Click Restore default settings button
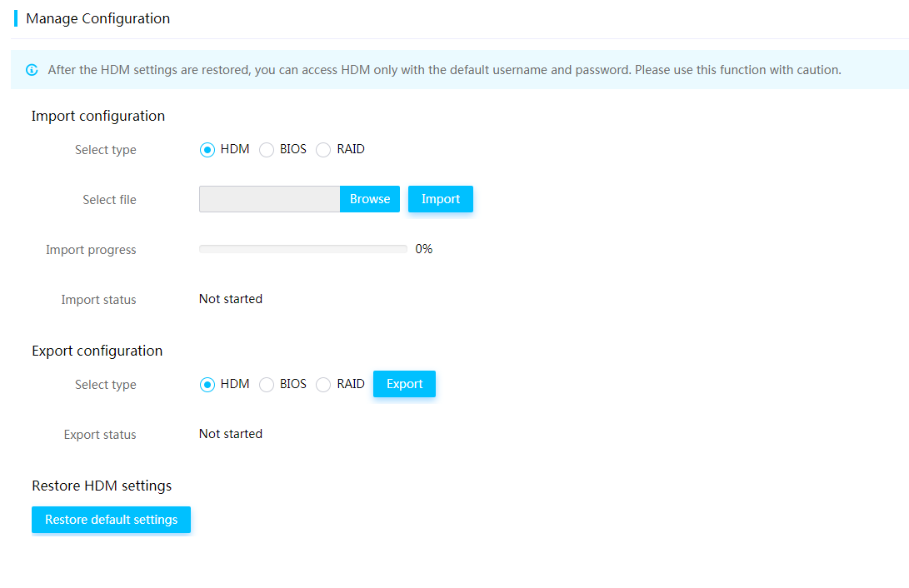909x588 pixels. (x=112, y=520)
